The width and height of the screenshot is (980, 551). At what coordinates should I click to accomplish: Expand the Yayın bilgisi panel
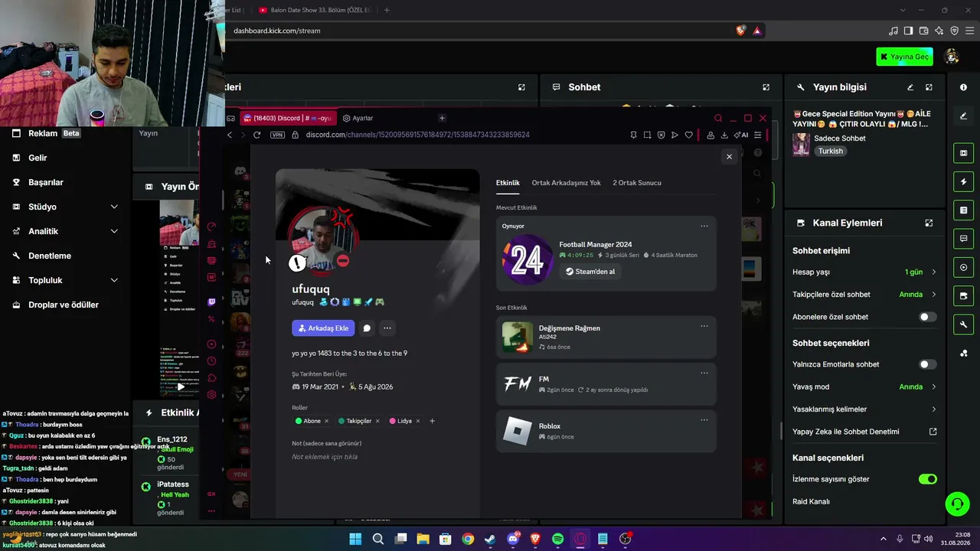click(x=929, y=87)
